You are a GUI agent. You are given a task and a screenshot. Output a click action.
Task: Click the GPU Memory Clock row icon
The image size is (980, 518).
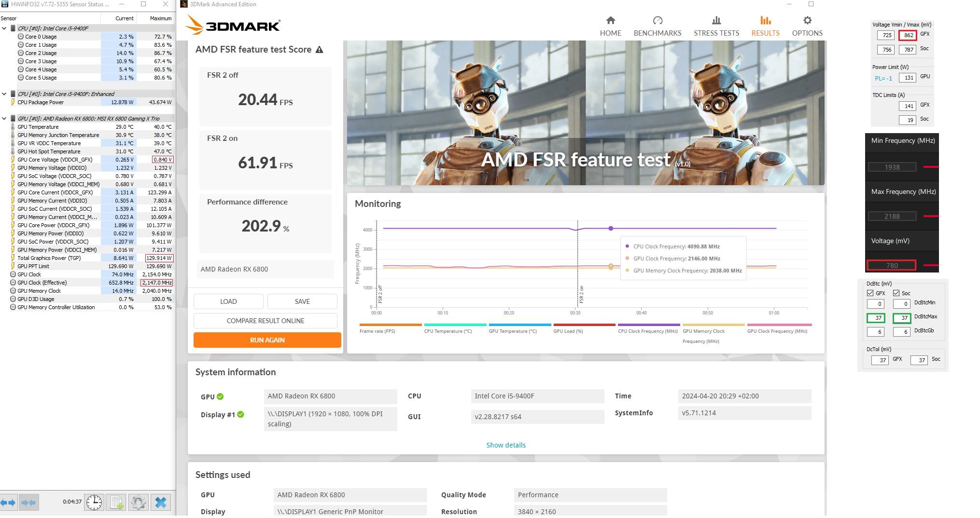13,291
